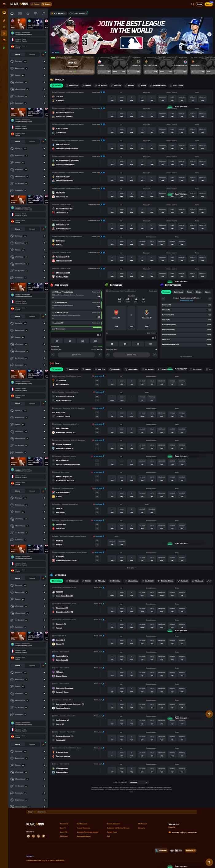Image resolution: width=215 pixels, height=868 pixels.
Task: Click Place Bet under Hot Combos
Action: click(76, 354)
